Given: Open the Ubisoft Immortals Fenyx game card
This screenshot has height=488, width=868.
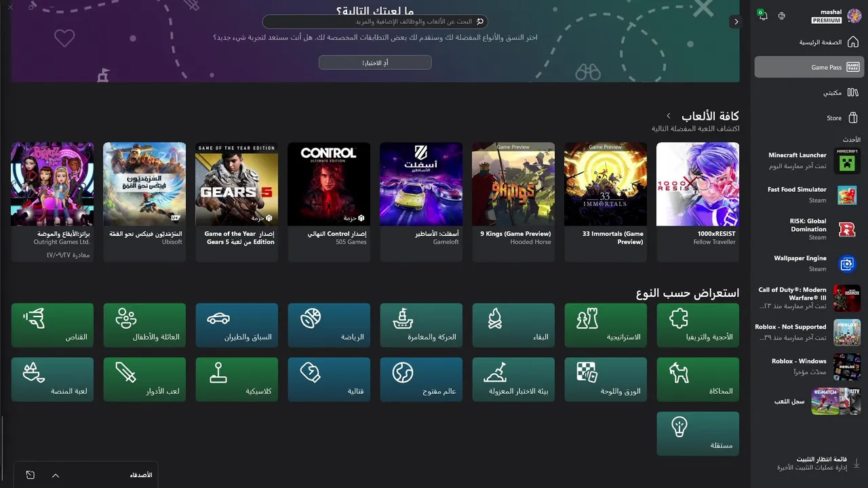Looking at the screenshot, I should (x=144, y=201).
